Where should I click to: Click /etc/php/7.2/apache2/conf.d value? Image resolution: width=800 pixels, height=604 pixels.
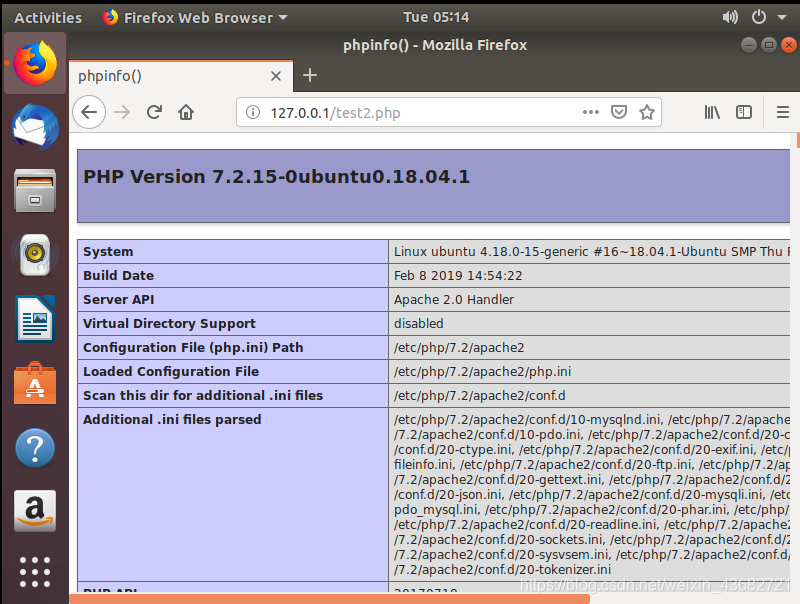click(x=480, y=396)
